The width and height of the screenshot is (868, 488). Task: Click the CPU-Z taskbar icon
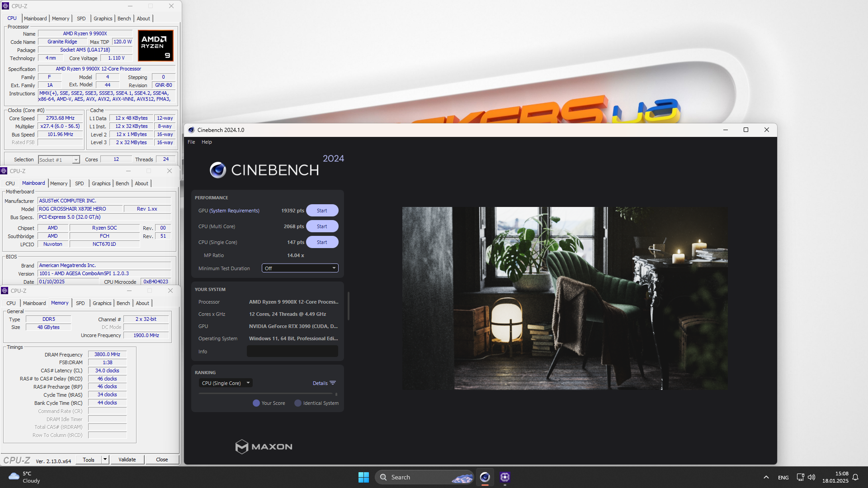click(505, 477)
